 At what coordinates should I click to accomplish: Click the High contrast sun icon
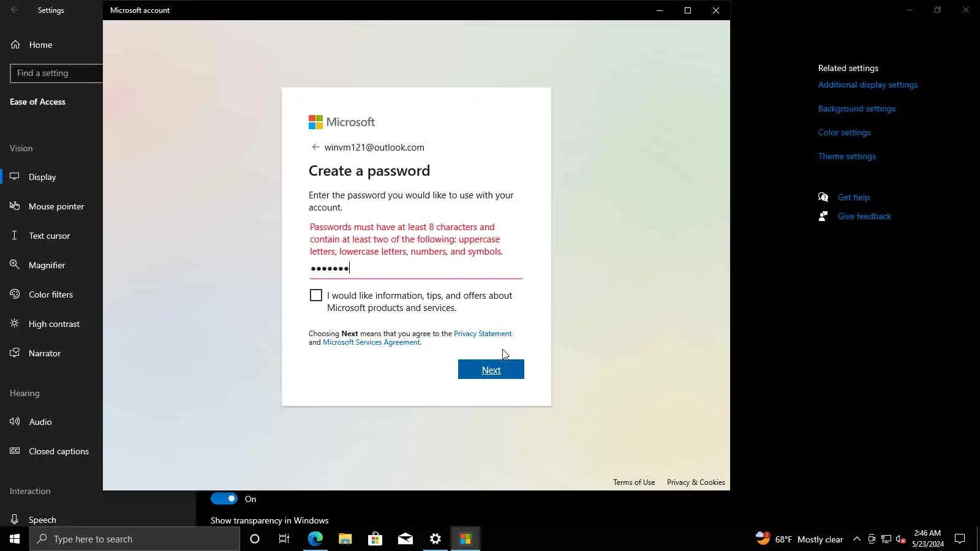click(15, 323)
